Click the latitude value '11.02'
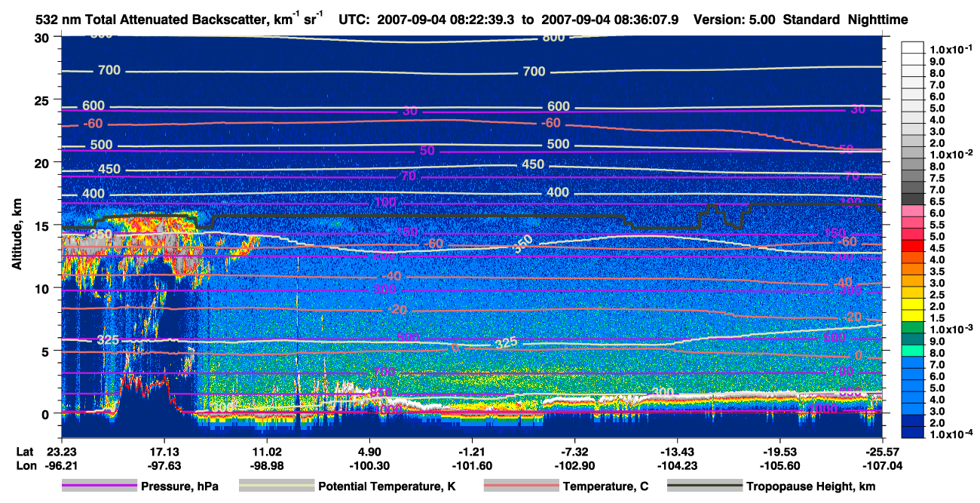 point(267,451)
